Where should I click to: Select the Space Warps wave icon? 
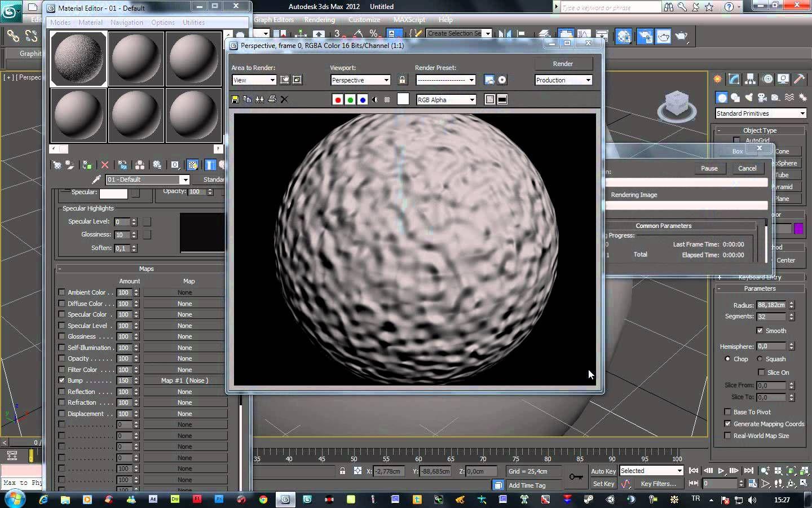point(789,98)
